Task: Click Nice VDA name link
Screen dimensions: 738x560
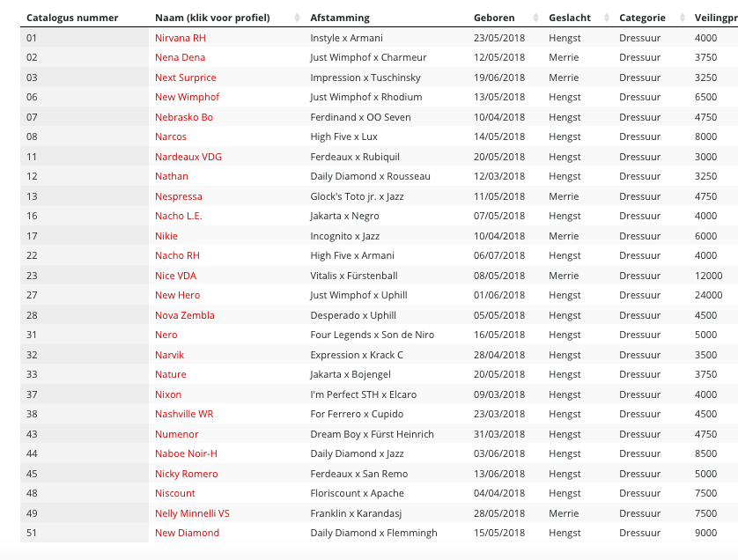Action: click(x=175, y=276)
